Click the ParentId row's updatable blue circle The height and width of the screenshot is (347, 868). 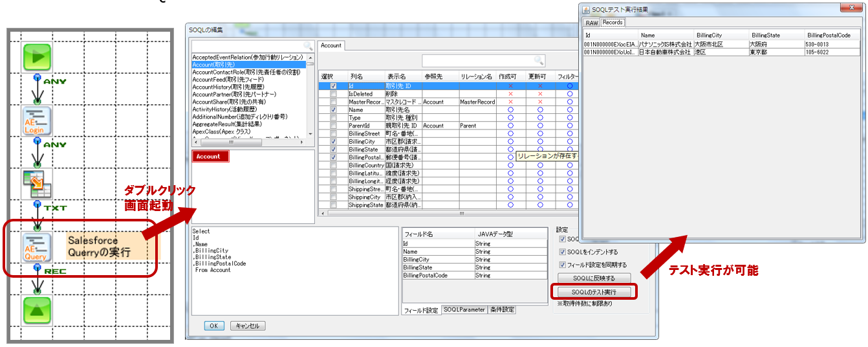540,126
